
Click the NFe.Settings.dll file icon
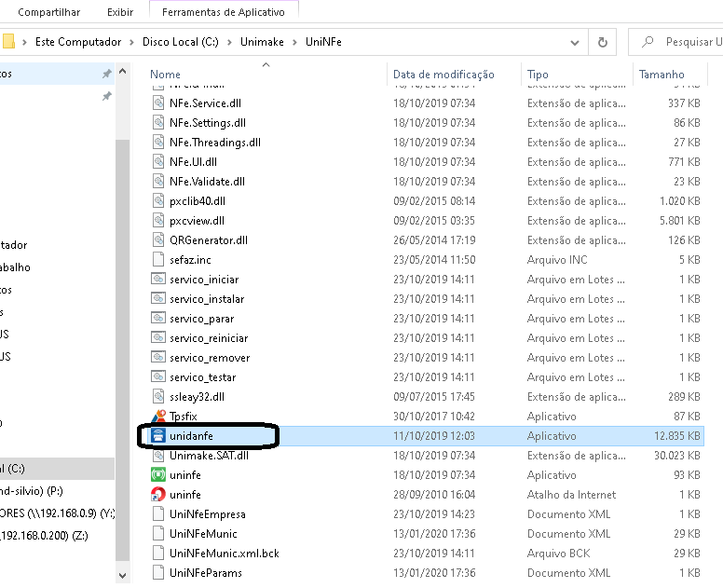(x=158, y=123)
